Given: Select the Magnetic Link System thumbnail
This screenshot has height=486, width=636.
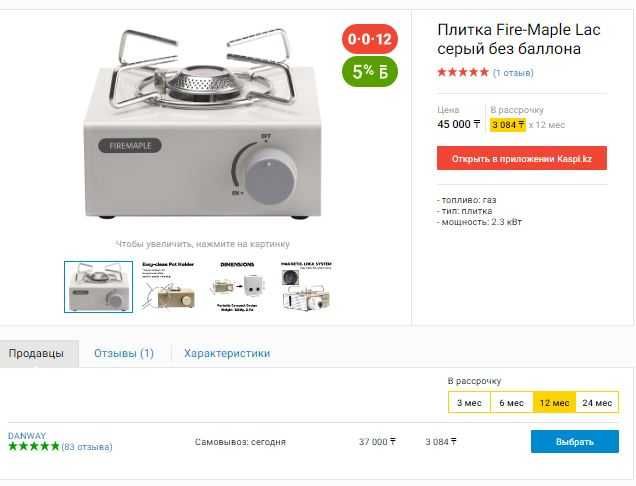Looking at the screenshot, I should click(306, 287).
